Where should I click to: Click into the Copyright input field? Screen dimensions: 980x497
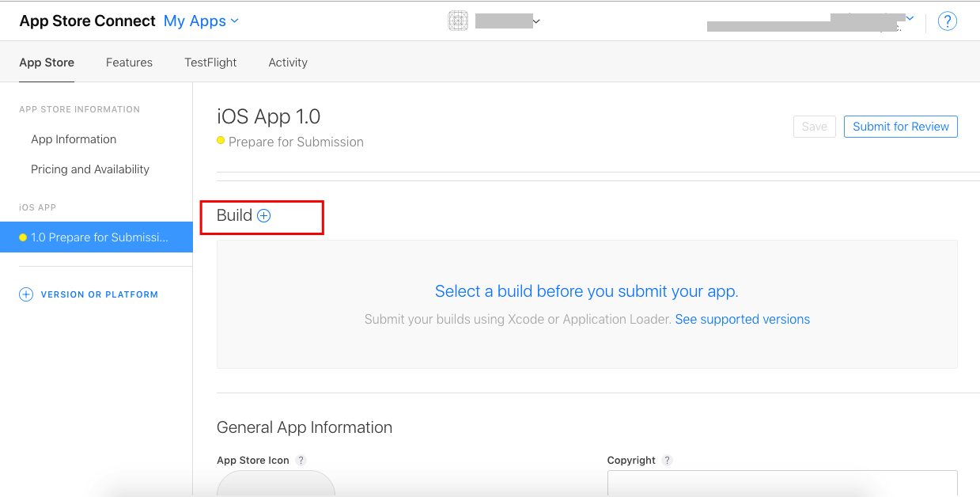pos(782,483)
